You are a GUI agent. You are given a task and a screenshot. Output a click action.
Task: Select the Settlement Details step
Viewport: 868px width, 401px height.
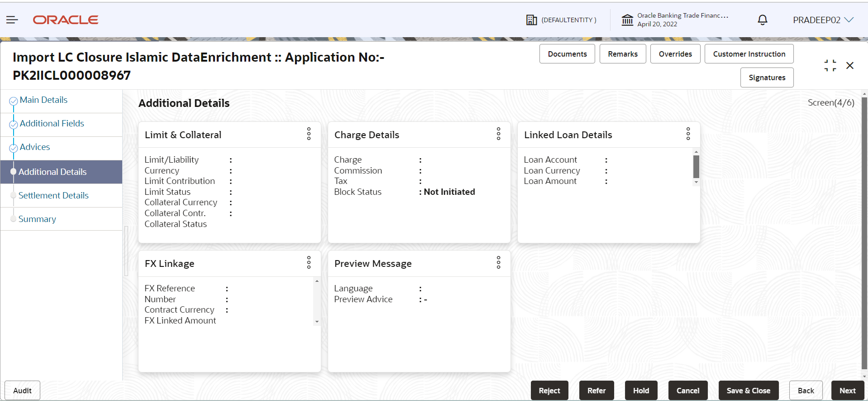point(53,195)
